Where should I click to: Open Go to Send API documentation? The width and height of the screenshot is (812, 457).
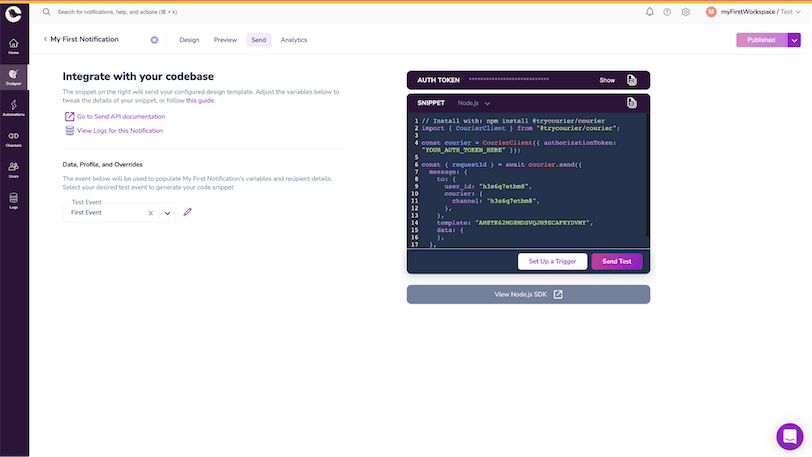(x=115, y=117)
